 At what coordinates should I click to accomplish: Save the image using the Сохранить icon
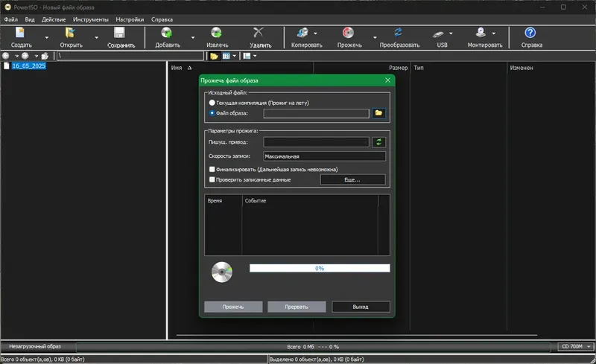pyautogui.click(x=119, y=33)
